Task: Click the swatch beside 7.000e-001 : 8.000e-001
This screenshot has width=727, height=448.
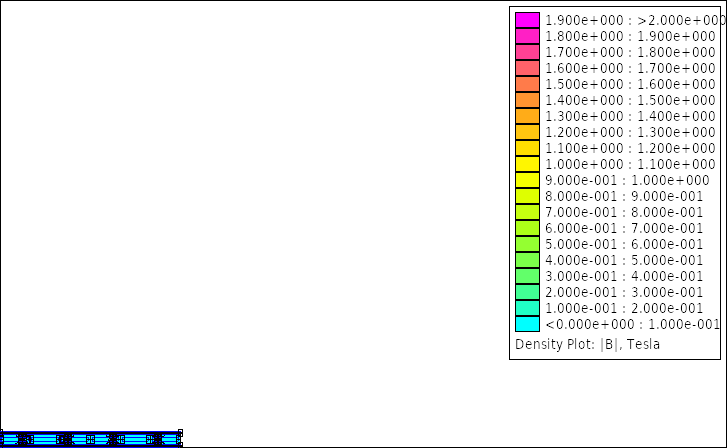Action: click(527, 212)
